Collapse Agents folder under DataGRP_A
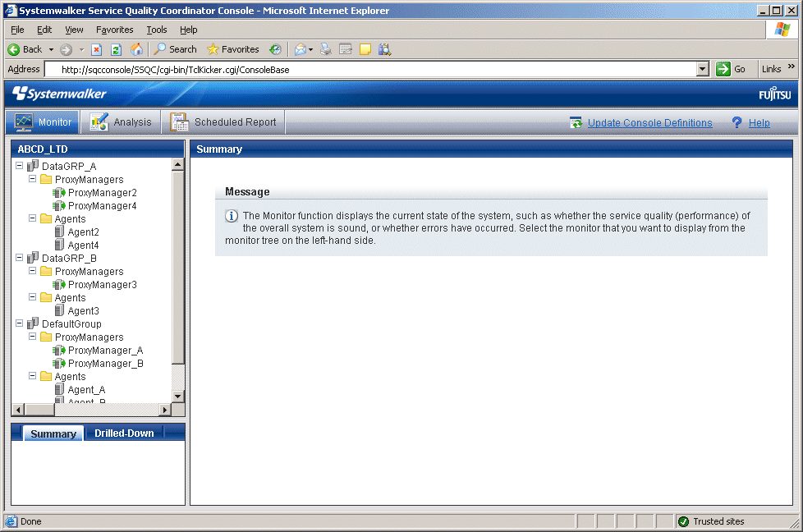Image resolution: width=803 pixels, height=532 pixels. [x=32, y=218]
